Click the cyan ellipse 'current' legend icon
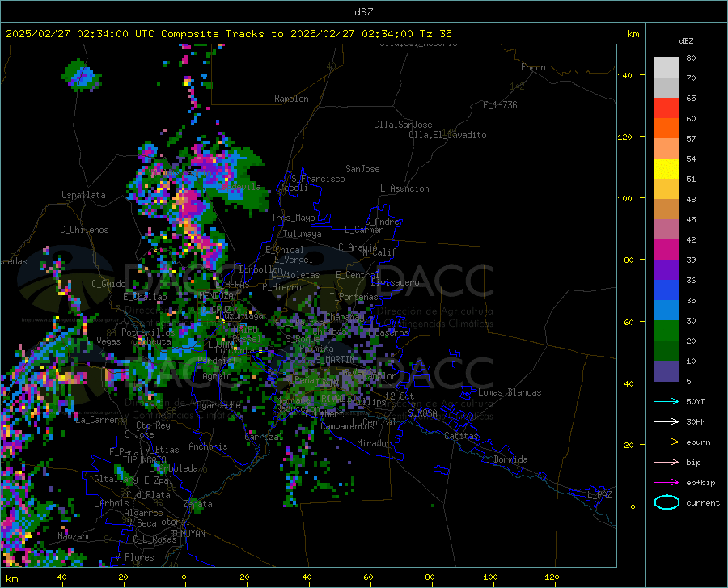Screen dimensions: 728x588 667,502
